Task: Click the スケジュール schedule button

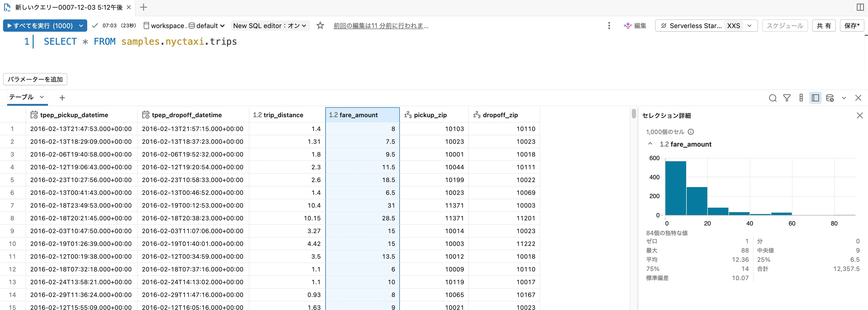Action: tap(785, 26)
